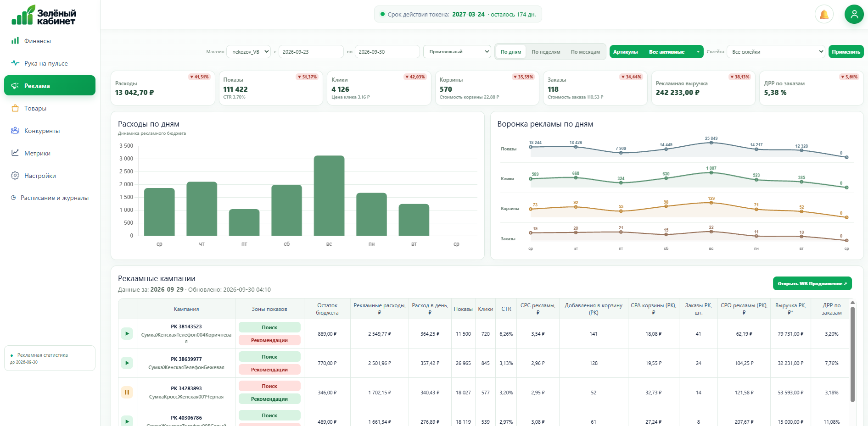868x426 pixels.
Task: Click the Финансы bar chart icon
Action: [15, 40]
